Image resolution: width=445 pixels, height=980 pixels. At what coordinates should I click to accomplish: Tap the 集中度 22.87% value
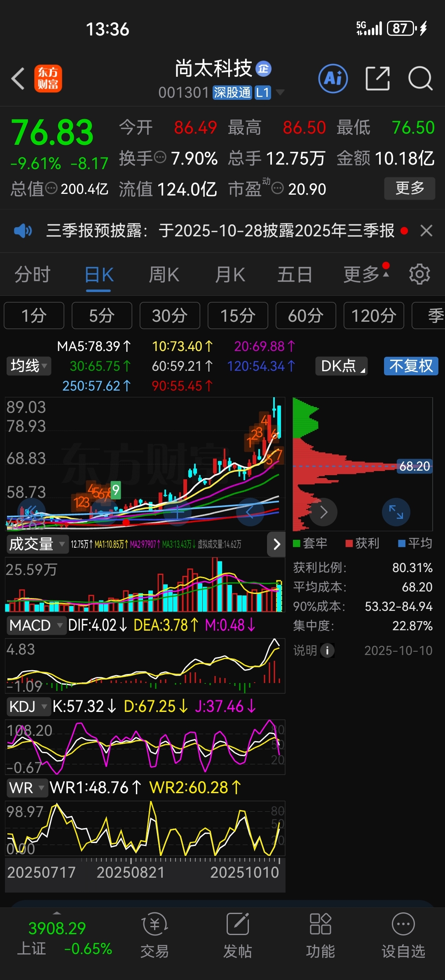412,626
